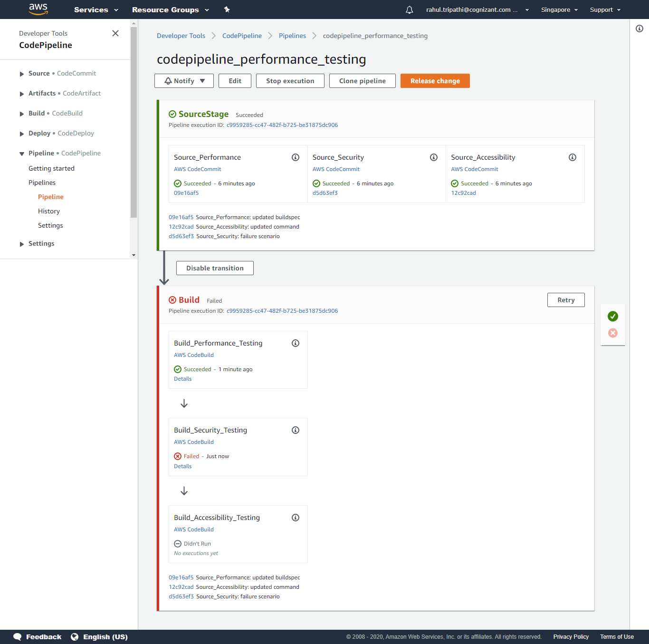Show info for Source_Performance action
649x644 pixels.
(x=296, y=157)
